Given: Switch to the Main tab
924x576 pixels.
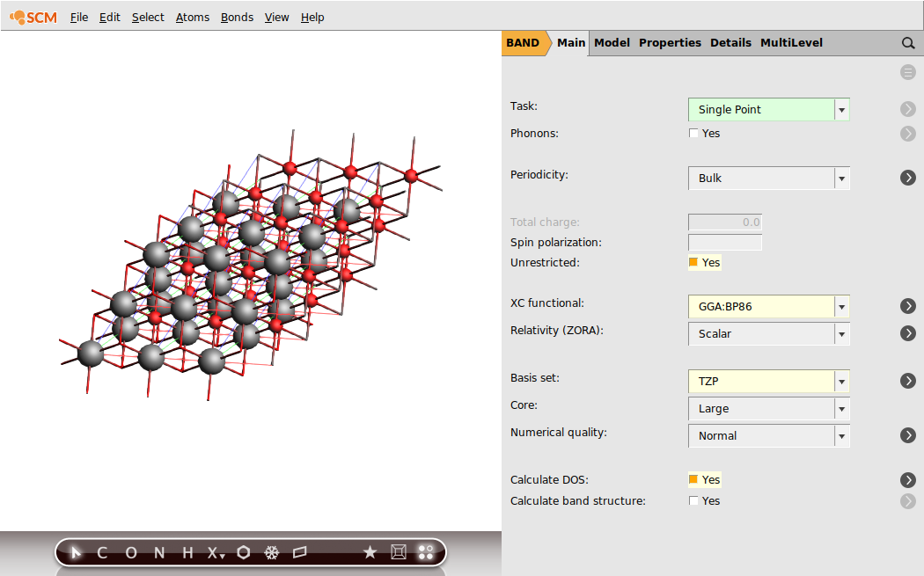Looking at the screenshot, I should [x=571, y=43].
